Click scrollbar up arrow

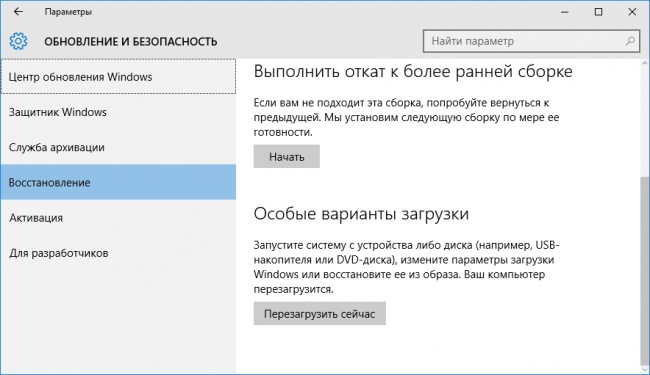[x=644, y=64]
